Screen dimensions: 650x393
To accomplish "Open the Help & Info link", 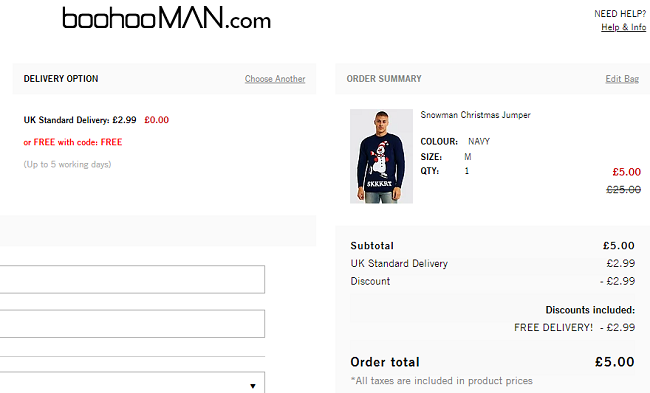I will click(x=623, y=27).
